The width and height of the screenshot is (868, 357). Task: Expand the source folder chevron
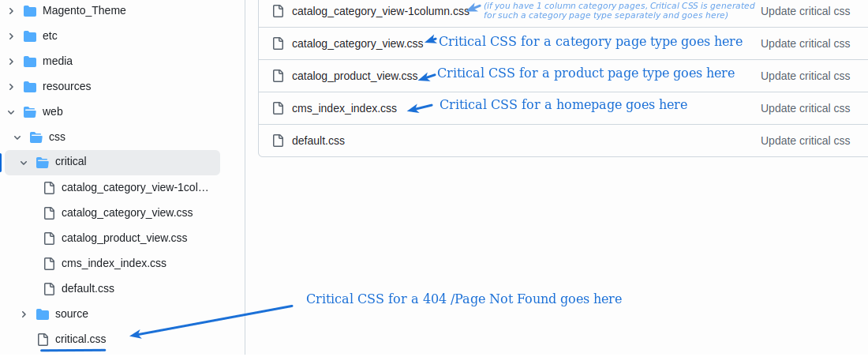[x=23, y=314]
